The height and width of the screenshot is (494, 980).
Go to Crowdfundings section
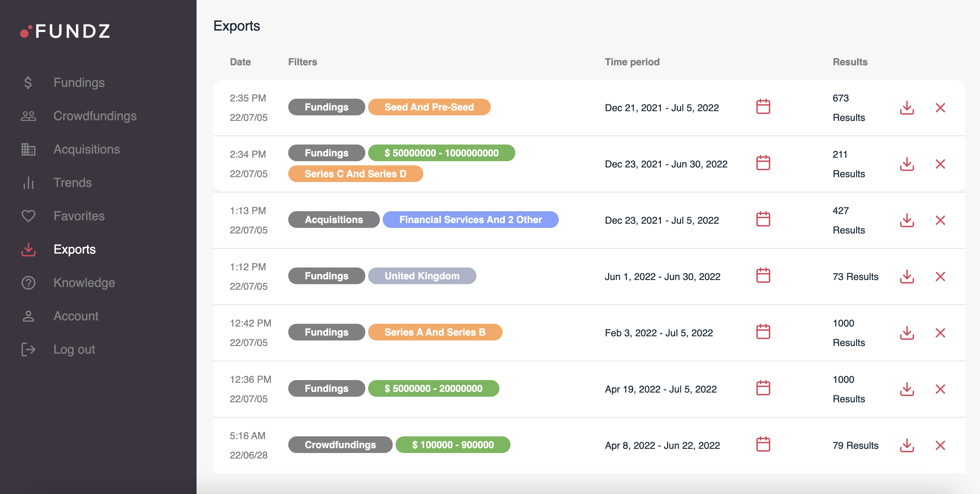click(95, 116)
